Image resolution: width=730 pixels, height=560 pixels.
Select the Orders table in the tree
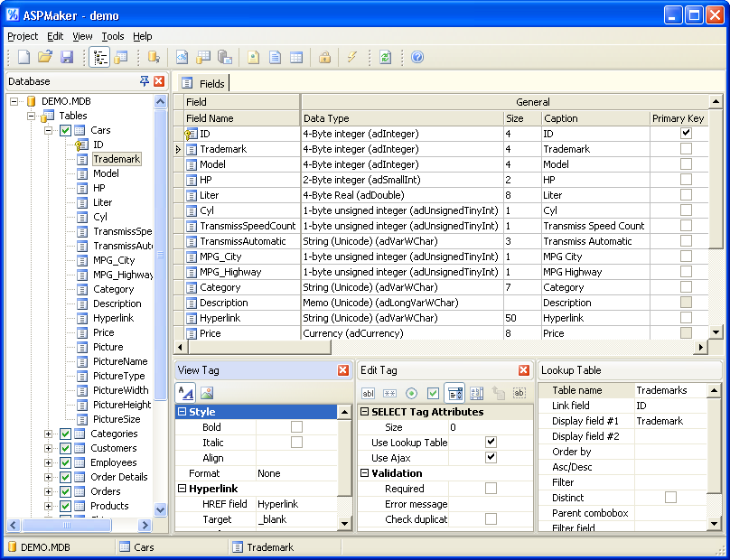(x=105, y=491)
